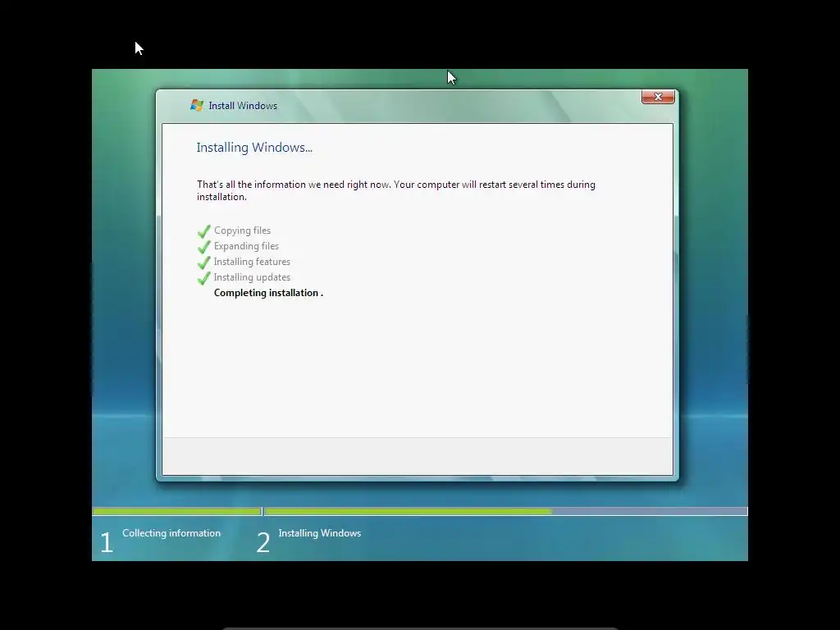Image resolution: width=840 pixels, height=630 pixels.
Task: Click the 'Install Windows' title bar text
Action: (243, 106)
